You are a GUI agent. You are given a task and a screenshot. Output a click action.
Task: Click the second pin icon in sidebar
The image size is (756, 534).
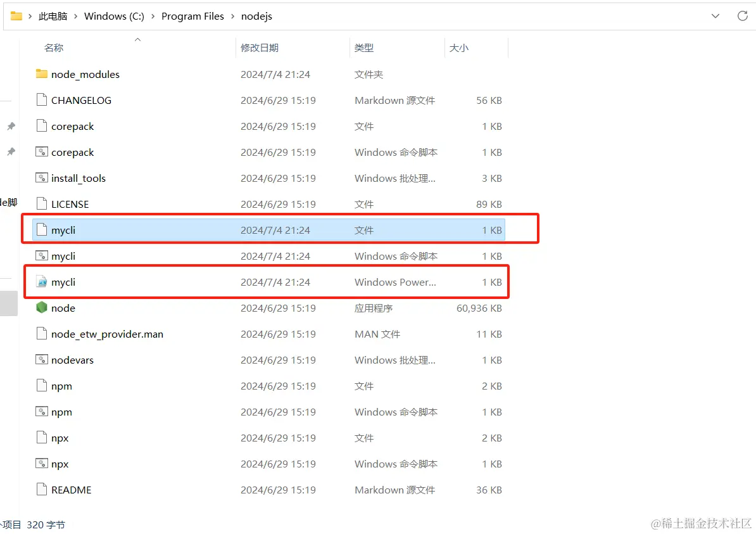click(x=11, y=151)
